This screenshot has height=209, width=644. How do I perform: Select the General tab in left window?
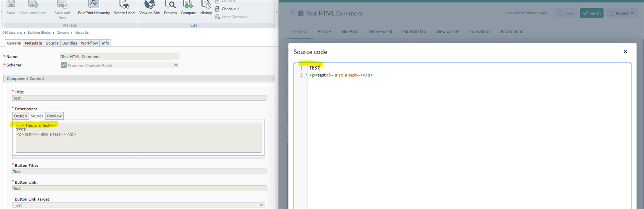(x=14, y=43)
